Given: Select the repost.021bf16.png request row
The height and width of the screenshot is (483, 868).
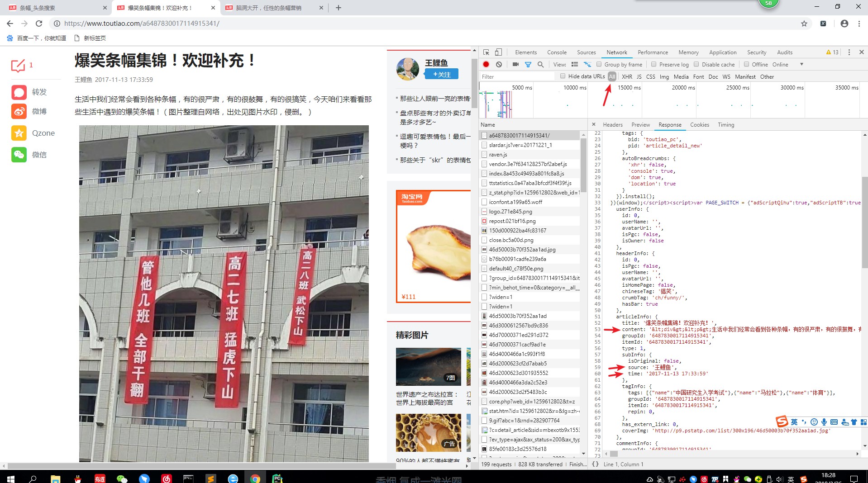Looking at the screenshot, I should (x=529, y=221).
